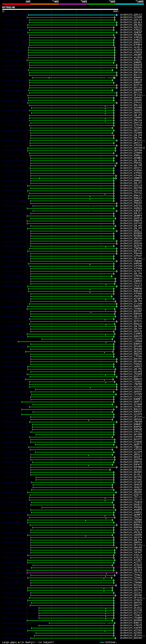Click the label UniRef100_C5H9P0
Image resolution: width=146 pixels, height=644 pixels.
[131, 118]
